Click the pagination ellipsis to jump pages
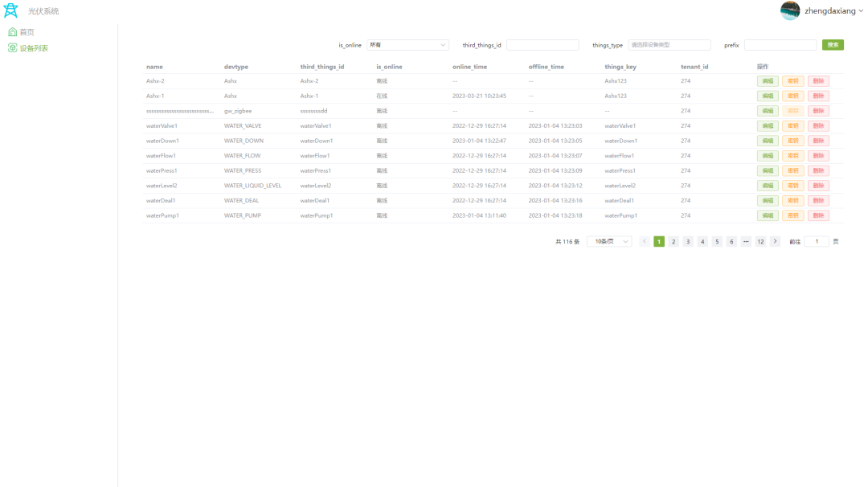This screenshot has width=868, height=487. [745, 240]
